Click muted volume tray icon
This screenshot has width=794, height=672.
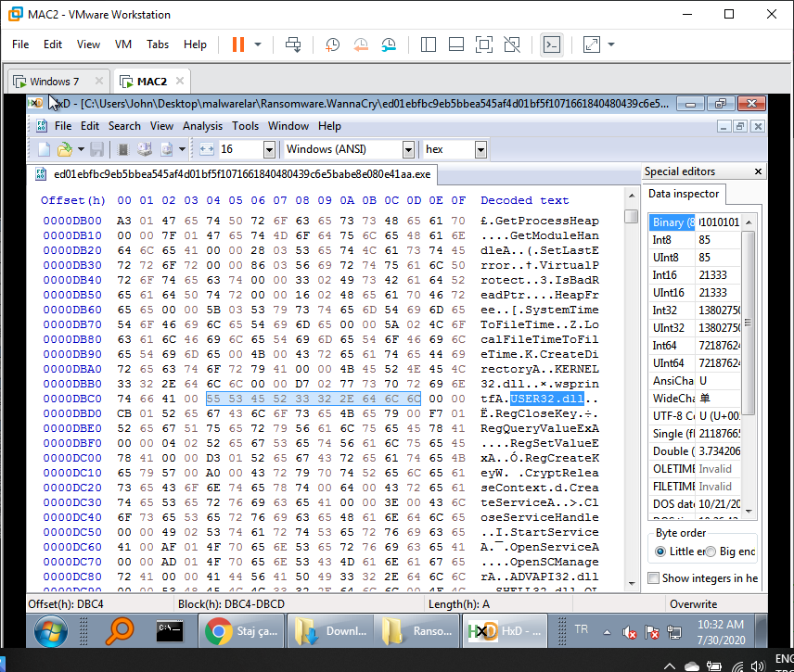coord(630,632)
